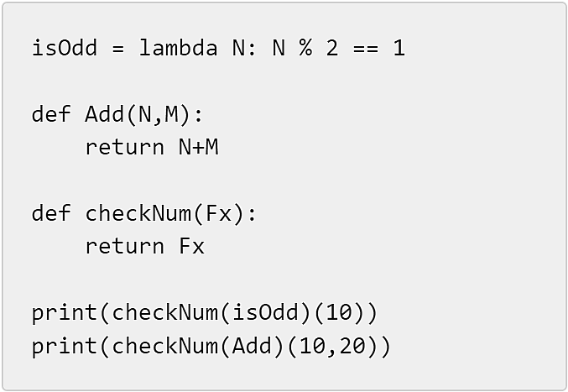
Task: Click the return Fx statement's Fx identifier
Action: [x=191, y=246]
